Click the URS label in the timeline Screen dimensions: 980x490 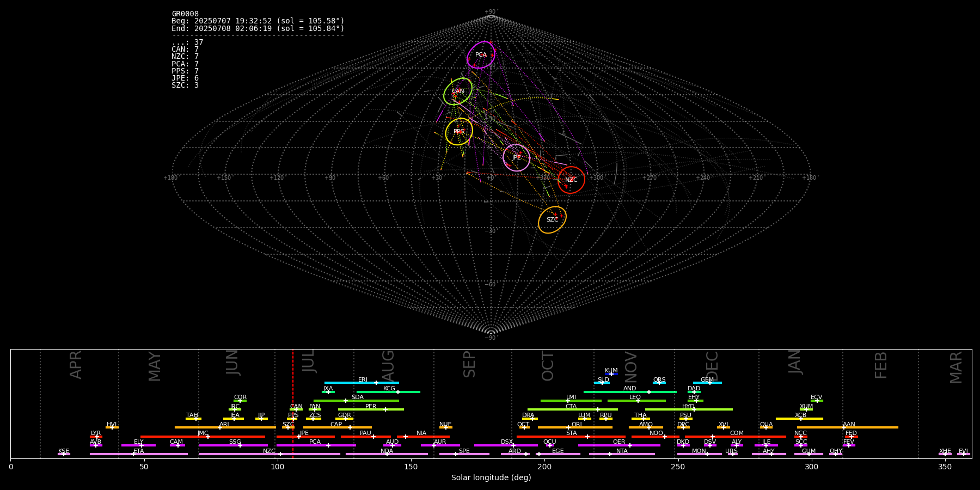point(731,451)
